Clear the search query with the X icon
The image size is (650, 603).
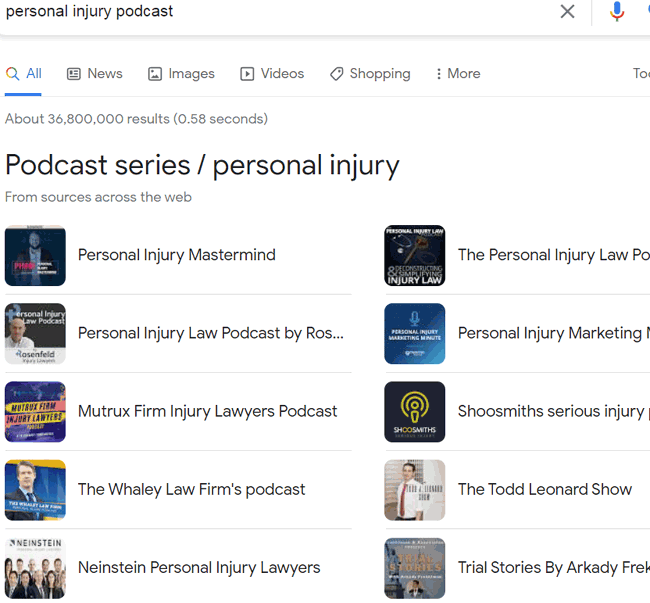click(x=567, y=11)
